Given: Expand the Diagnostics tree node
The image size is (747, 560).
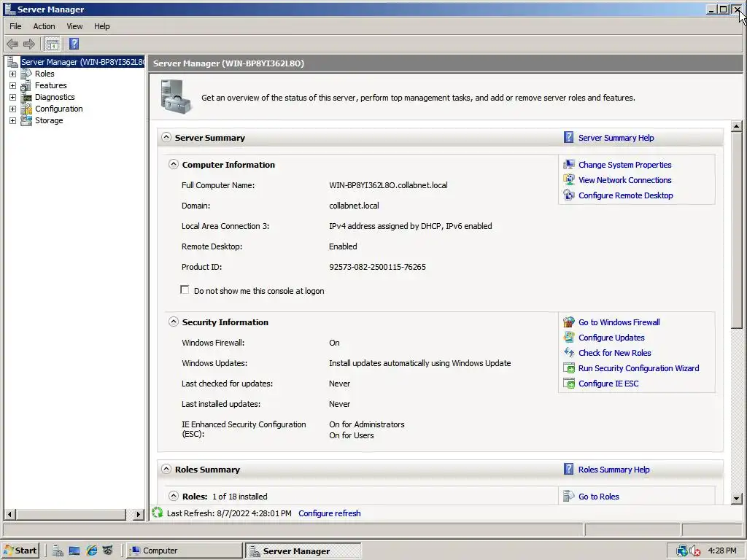Looking at the screenshot, I should coord(13,98).
